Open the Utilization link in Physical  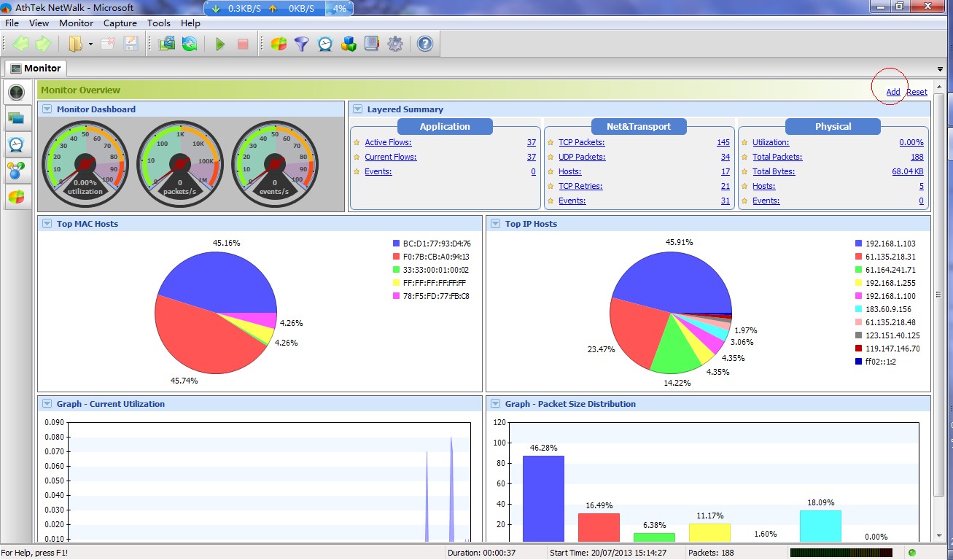pyautogui.click(x=771, y=143)
